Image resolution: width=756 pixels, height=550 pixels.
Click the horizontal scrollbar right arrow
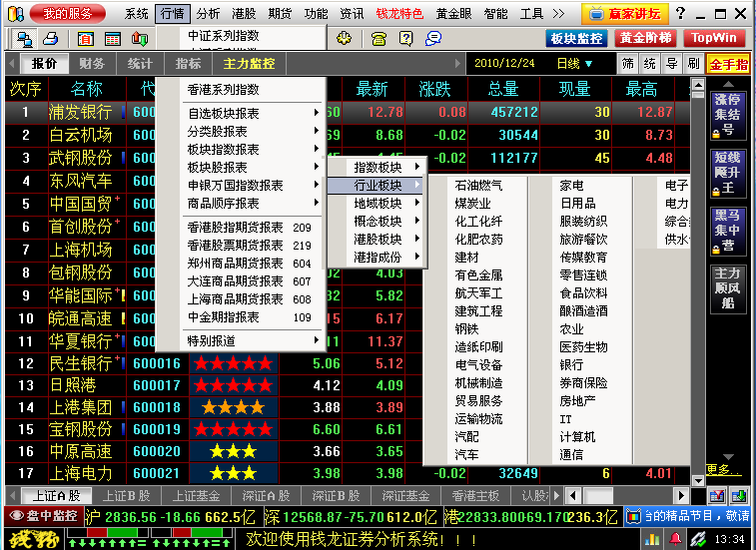click(681, 495)
